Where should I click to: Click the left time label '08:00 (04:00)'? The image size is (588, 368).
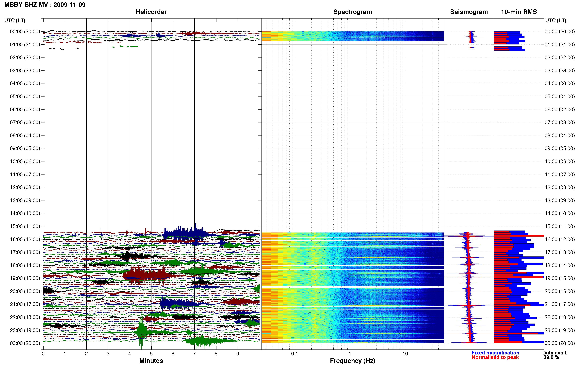[x=25, y=135]
